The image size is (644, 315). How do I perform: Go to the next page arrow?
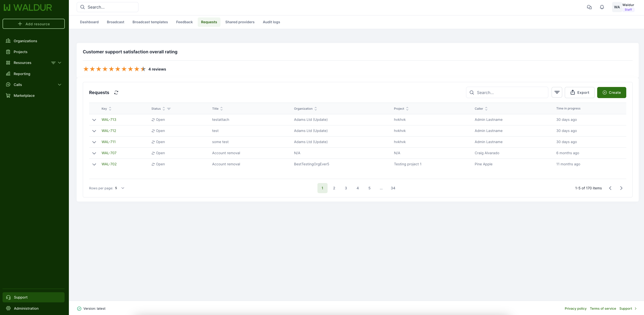pyautogui.click(x=621, y=188)
